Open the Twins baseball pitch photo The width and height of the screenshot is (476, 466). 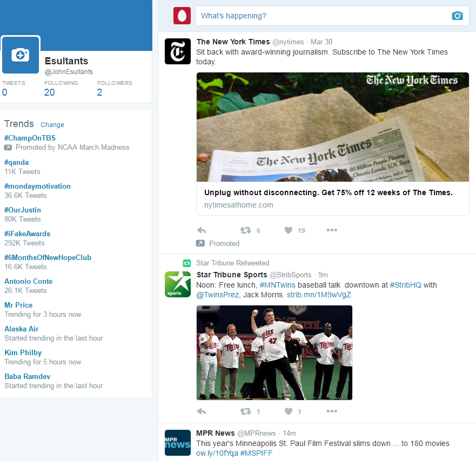pos(274,352)
